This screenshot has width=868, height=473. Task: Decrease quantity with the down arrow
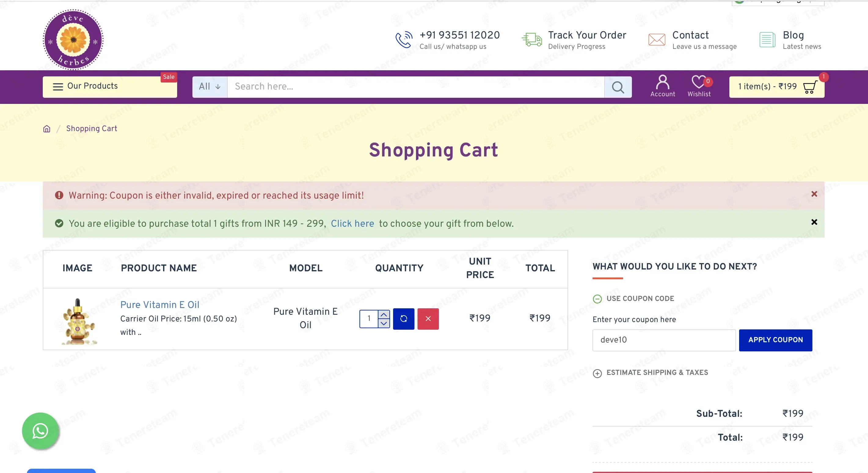[384, 323]
